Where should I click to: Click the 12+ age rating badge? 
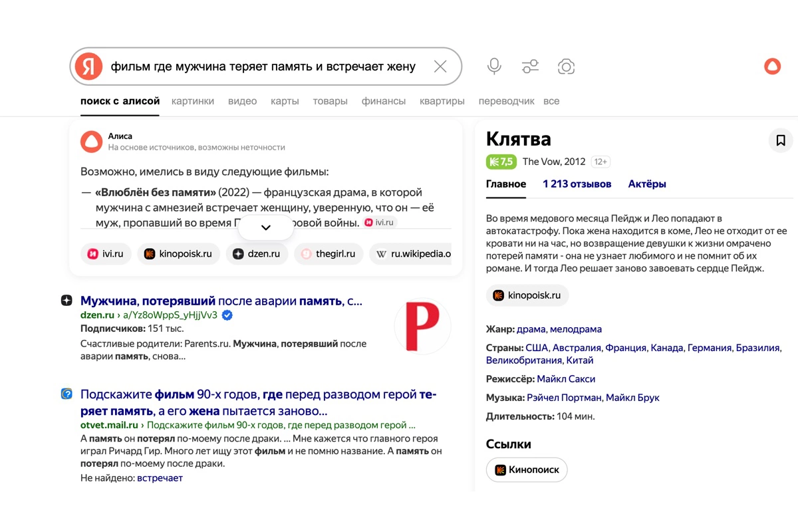click(600, 162)
